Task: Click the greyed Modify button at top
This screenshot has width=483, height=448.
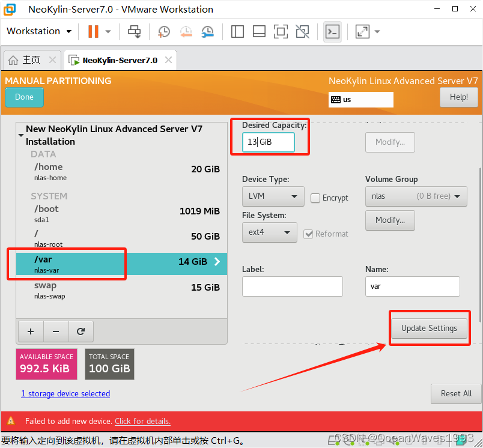Action: click(x=390, y=142)
